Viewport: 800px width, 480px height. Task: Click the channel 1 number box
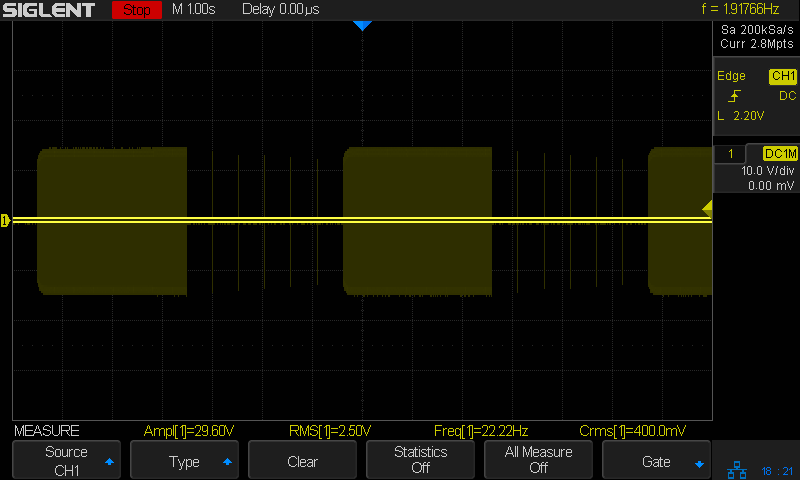pyautogui.click(x=730, y=154)
